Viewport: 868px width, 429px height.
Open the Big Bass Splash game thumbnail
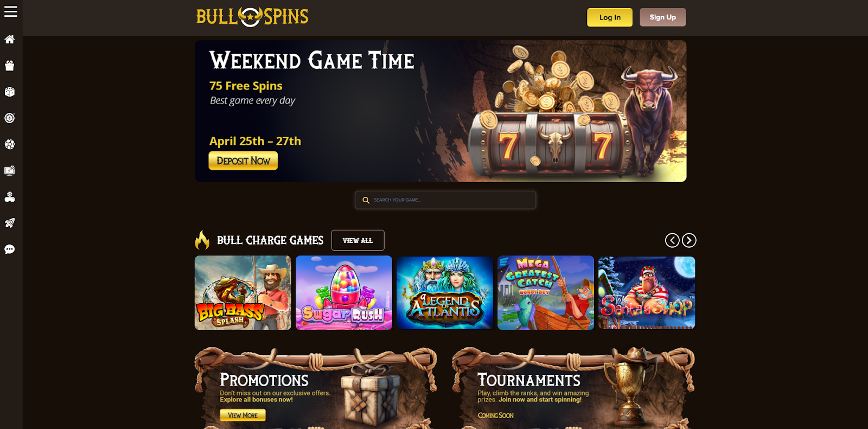(243, 293)
